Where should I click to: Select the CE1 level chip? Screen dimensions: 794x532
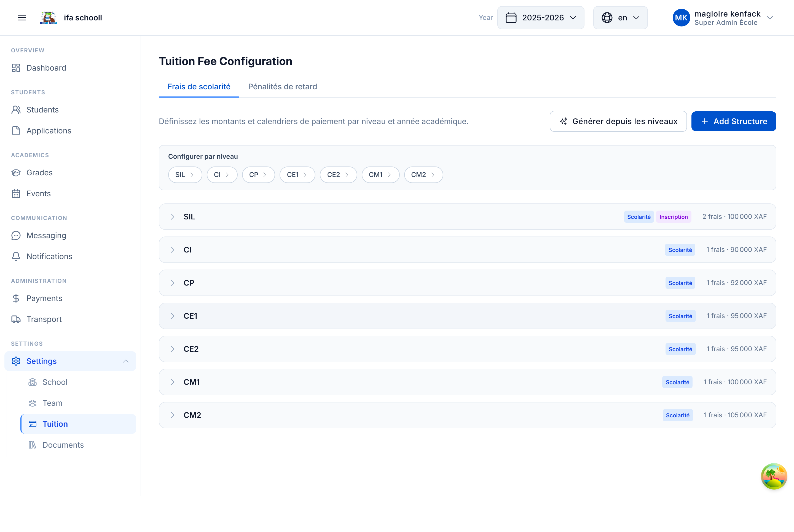point(297,175)
